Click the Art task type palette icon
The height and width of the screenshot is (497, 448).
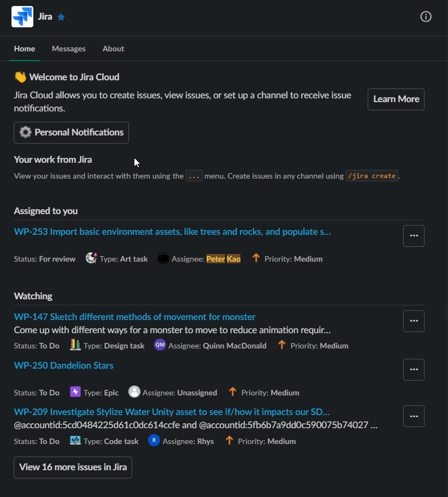[91, 258]
